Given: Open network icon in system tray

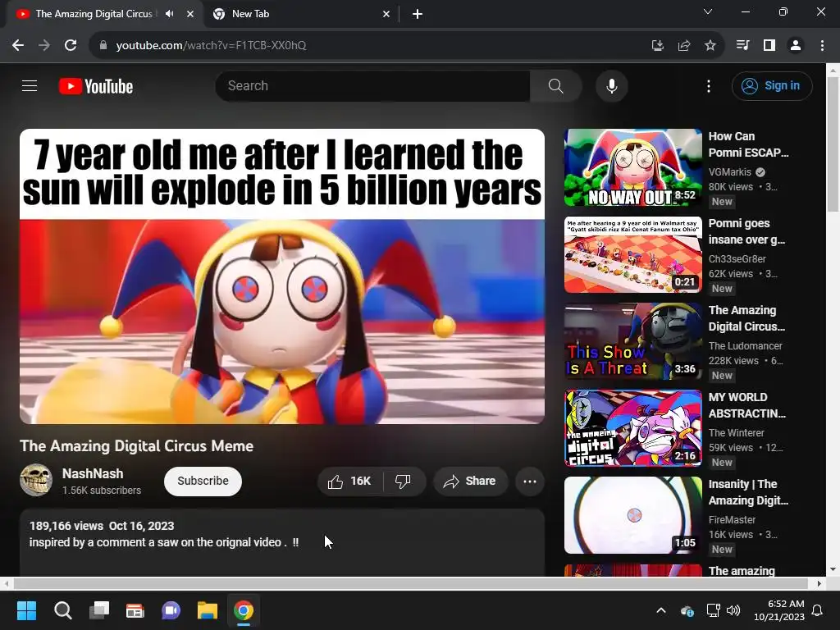Looking at the screenshot, I should [x=713, y=610].
